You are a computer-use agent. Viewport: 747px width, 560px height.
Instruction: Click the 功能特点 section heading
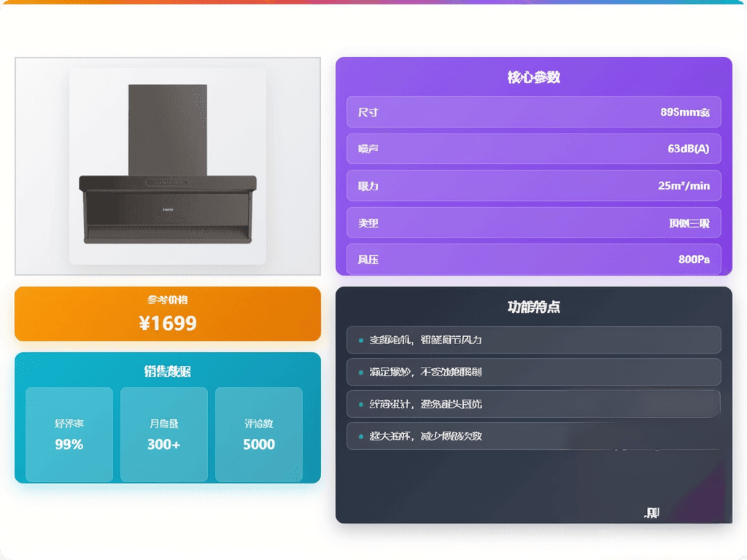(533, 307)
